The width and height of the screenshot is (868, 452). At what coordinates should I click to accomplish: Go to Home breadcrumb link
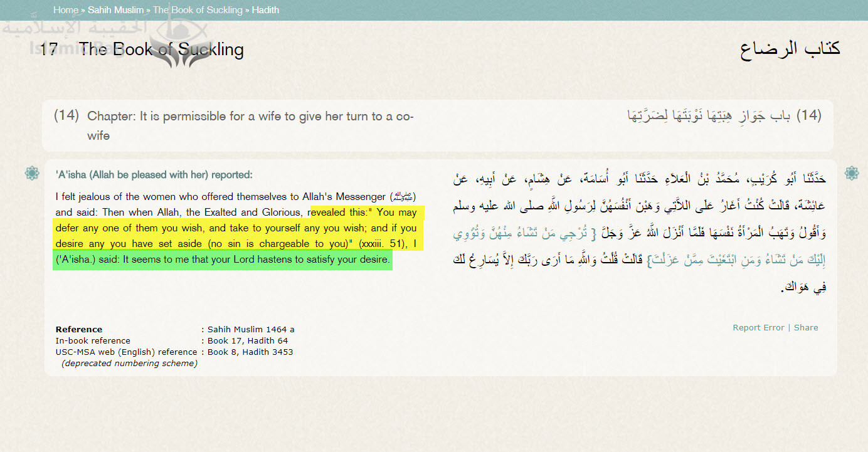coord(66,10)
